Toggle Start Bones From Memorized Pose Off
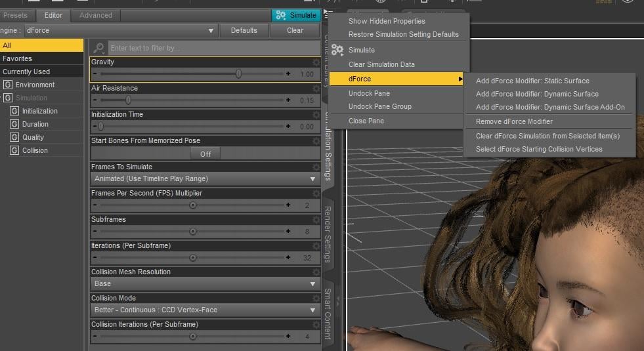Screen dimensions: 644x351 click(205, 154)
